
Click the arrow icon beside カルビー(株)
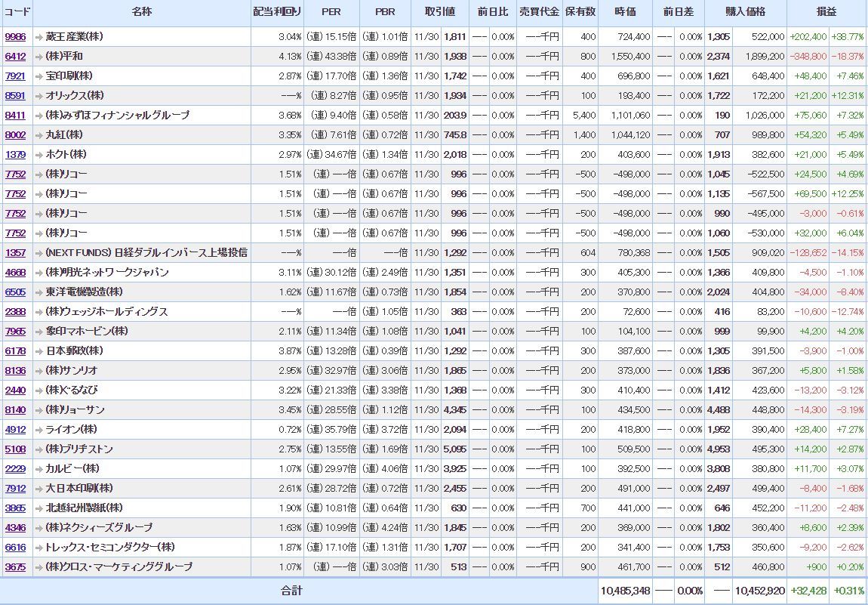click(39, 469)
